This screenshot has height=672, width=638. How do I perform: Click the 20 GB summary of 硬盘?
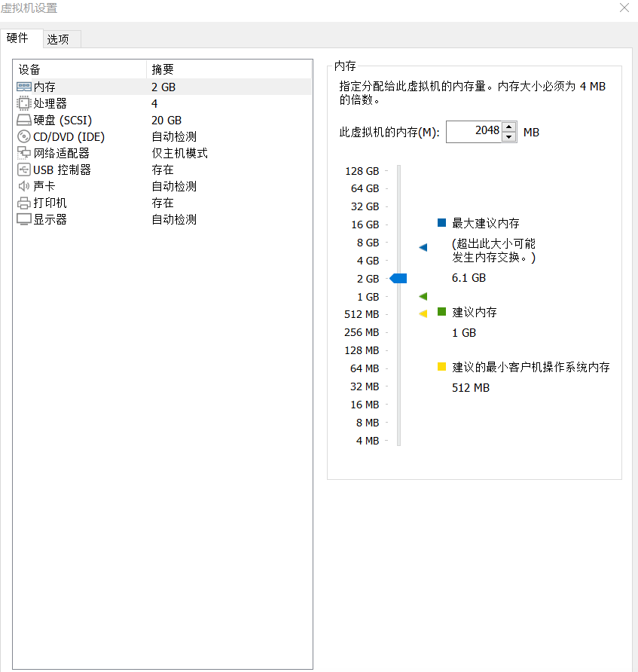166,120
